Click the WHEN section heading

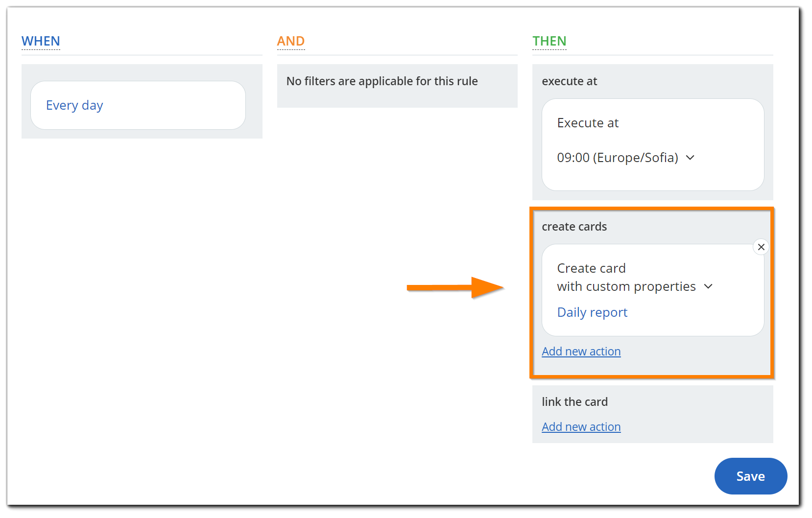(x=41, y=41)
